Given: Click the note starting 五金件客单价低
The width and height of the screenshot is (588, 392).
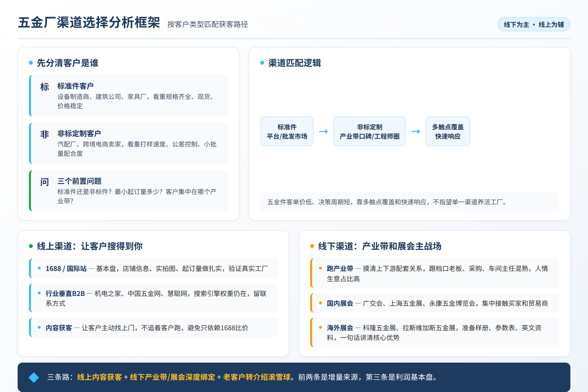Looking at the screenshot, I should (x=409, y=202).
